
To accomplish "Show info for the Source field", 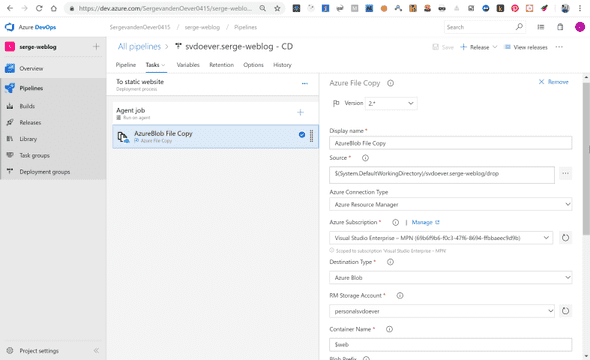I will 365,158.
